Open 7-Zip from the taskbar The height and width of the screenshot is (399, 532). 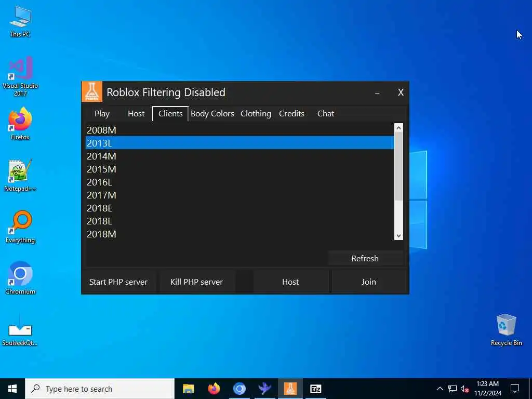click(x=315, y=389)
